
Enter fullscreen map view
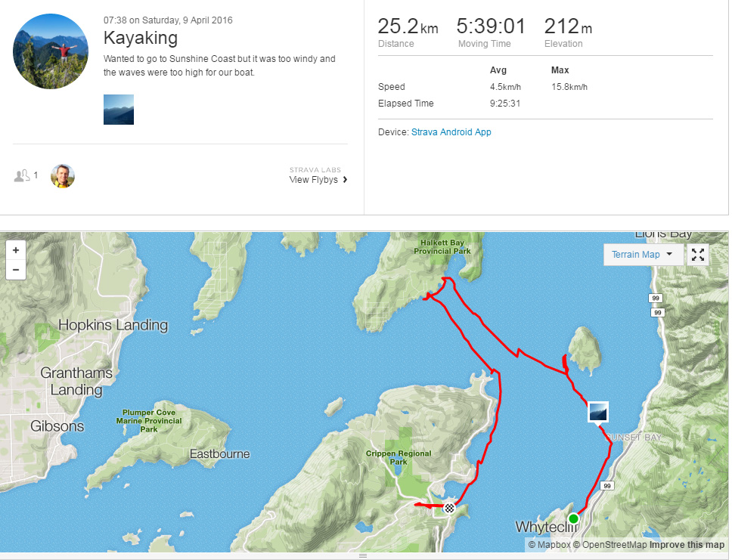(698, 255)
